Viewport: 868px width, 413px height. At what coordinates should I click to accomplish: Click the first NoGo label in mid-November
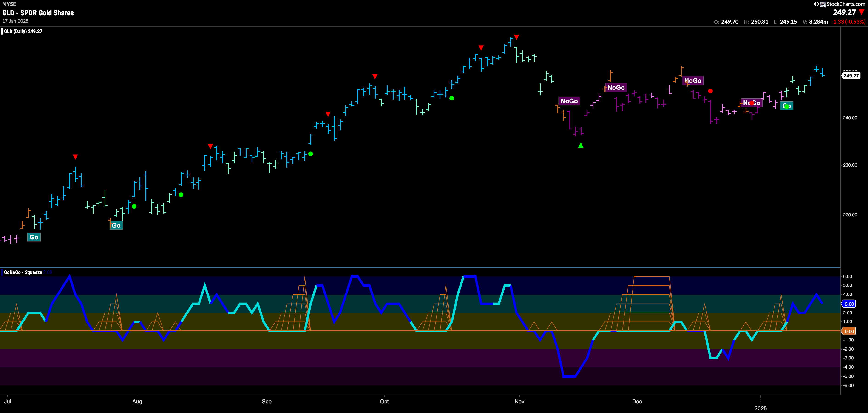click(569, 101)
